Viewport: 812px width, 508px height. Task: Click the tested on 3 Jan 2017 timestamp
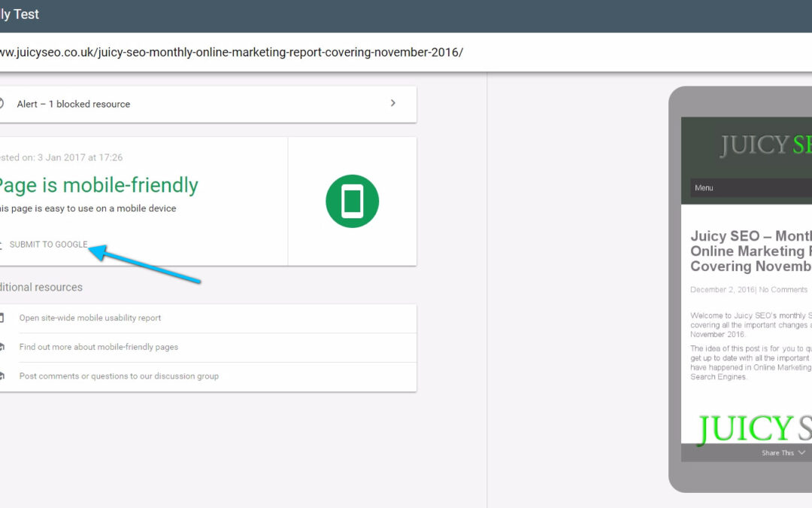point(61,157)
